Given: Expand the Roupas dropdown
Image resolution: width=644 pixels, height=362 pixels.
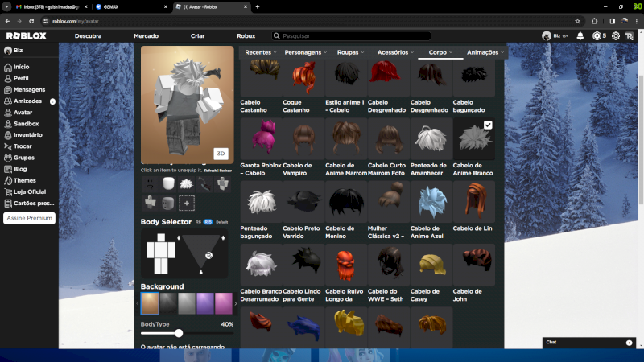Looking at the screenshot, I should [350, 52].
